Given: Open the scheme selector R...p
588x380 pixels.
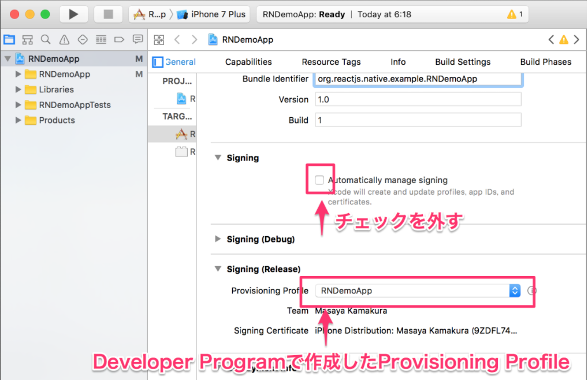Looking at the screenshot, I should [x=151, y=14].
